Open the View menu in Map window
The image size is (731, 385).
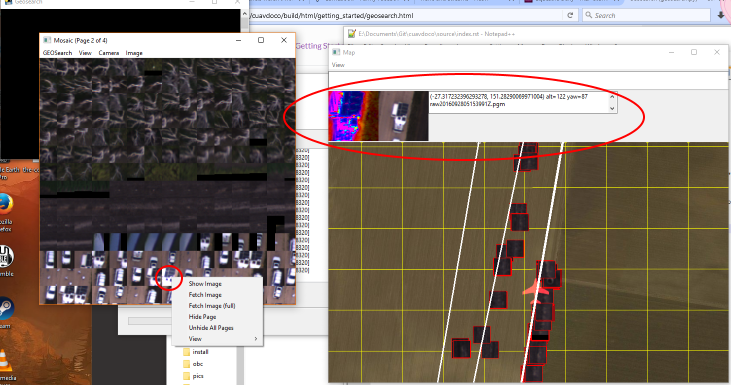(338, 65)
